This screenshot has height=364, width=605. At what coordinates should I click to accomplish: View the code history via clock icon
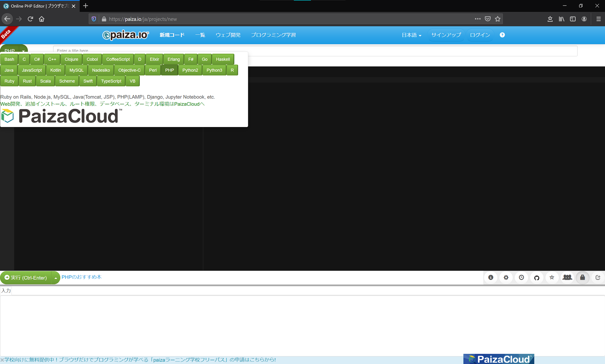(521, 277)
